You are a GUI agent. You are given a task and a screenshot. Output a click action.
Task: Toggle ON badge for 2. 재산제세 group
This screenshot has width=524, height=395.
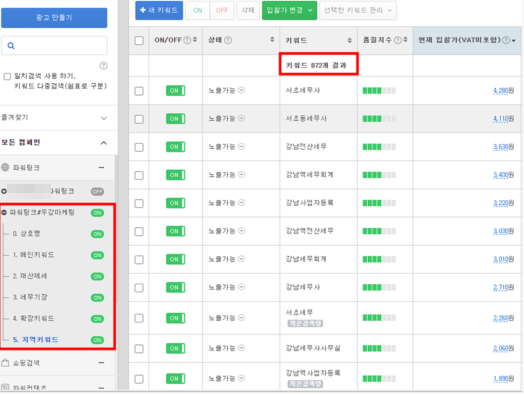97,276
